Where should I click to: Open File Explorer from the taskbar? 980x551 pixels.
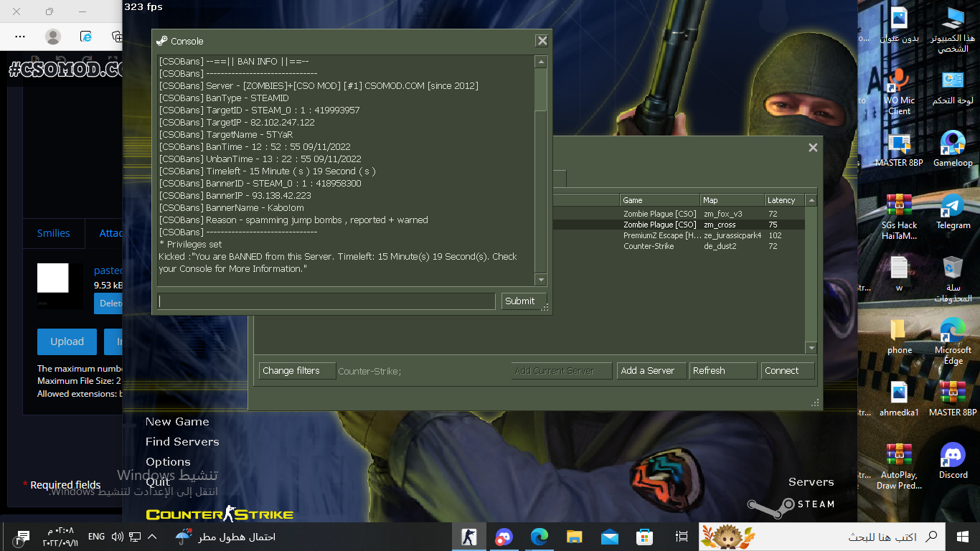(574, 537)
